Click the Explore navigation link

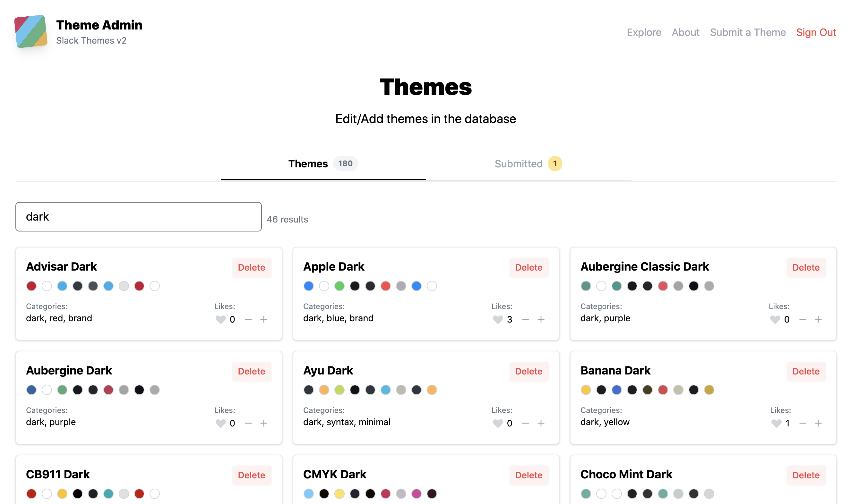tap(644, 32)
